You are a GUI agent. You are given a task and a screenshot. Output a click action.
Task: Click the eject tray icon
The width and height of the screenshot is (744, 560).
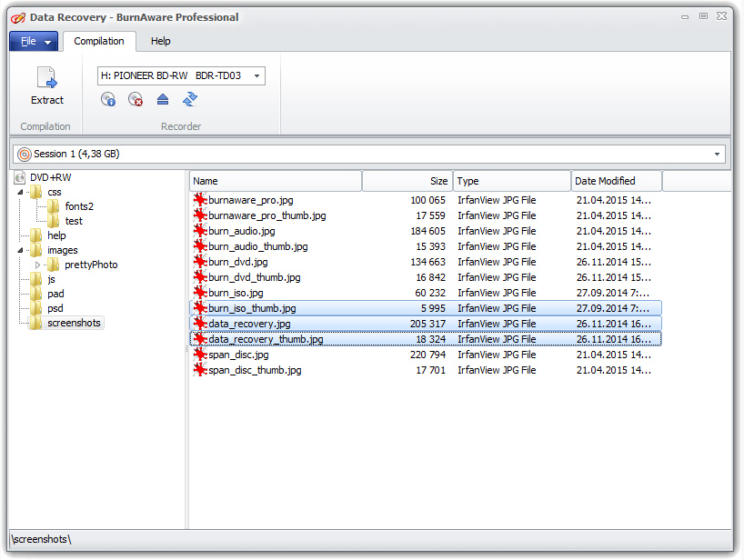[x=163, y=99]
